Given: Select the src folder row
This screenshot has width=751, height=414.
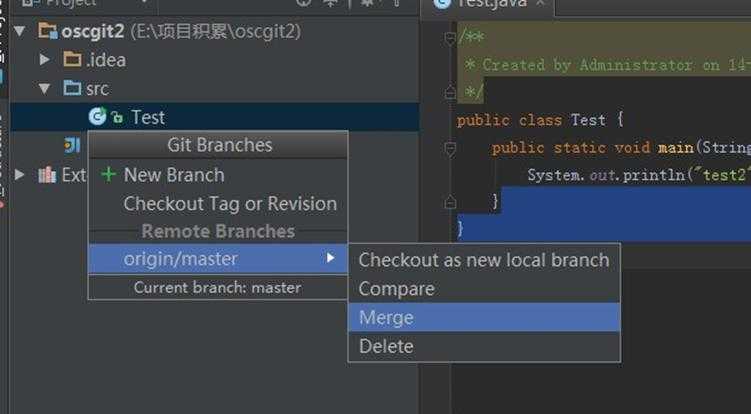Looking at the screenshot, I should click(215, 88).
